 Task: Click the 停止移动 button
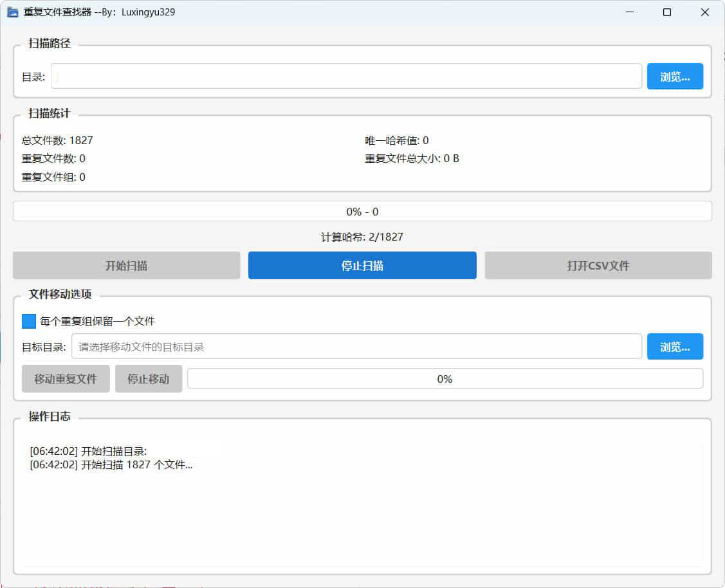tap(149, 378)
